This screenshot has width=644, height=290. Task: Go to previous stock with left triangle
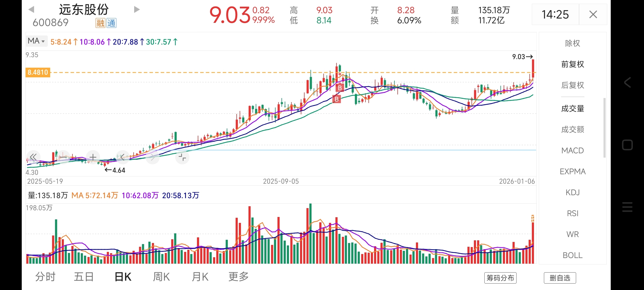pos(31,10)
